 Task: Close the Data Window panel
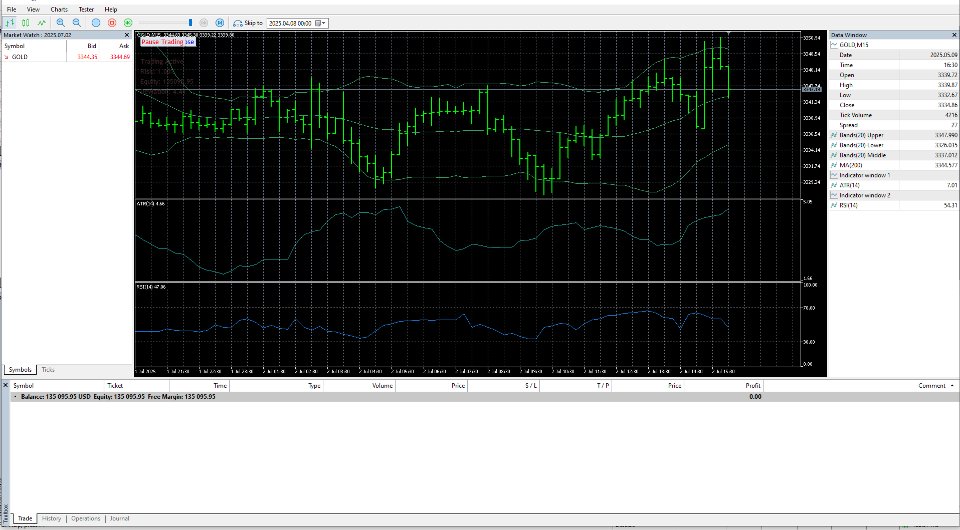[954, 35]
